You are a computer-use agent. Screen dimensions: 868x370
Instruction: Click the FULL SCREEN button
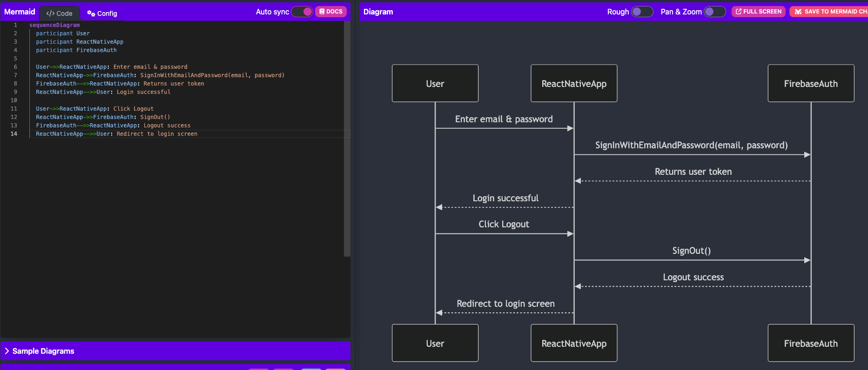click(759, 12)
